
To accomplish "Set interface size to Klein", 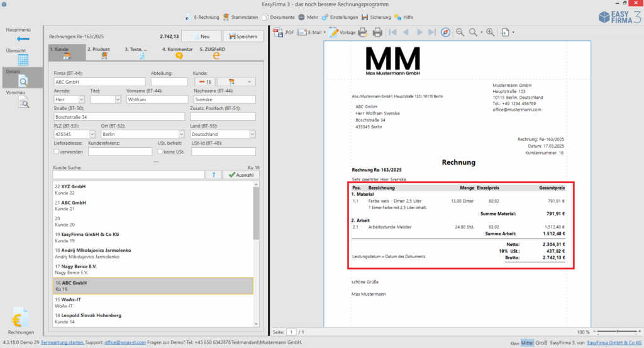I will tap(514, 343).
